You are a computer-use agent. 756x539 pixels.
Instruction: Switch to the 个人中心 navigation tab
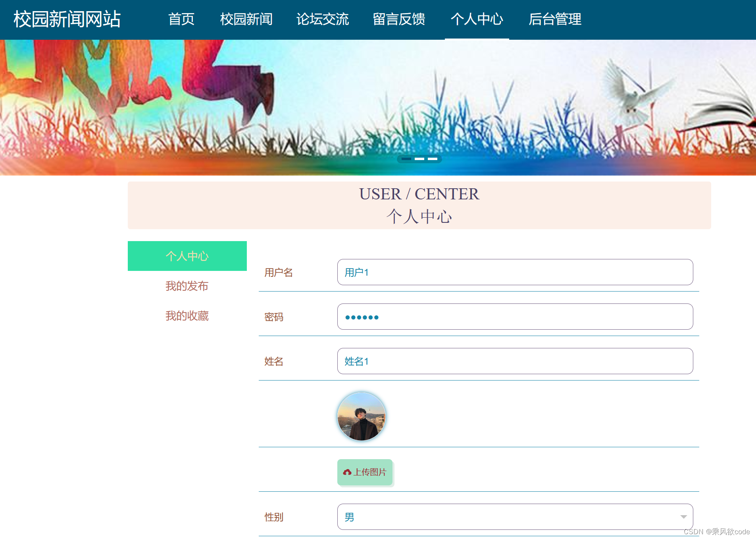(x=477, y=19)
